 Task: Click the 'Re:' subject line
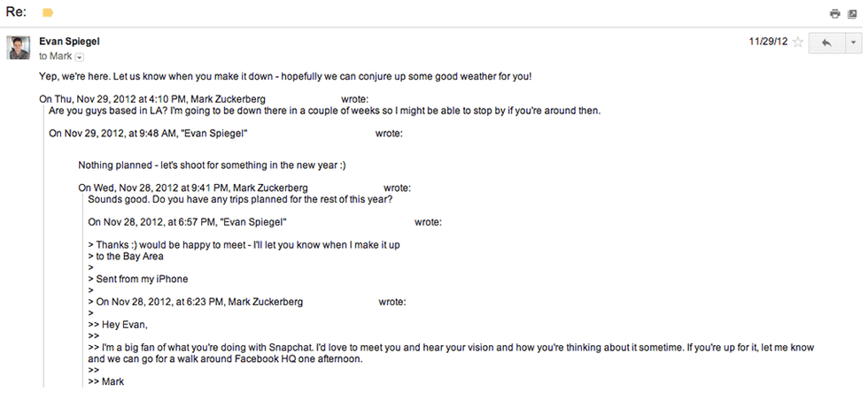coord(16,12)
